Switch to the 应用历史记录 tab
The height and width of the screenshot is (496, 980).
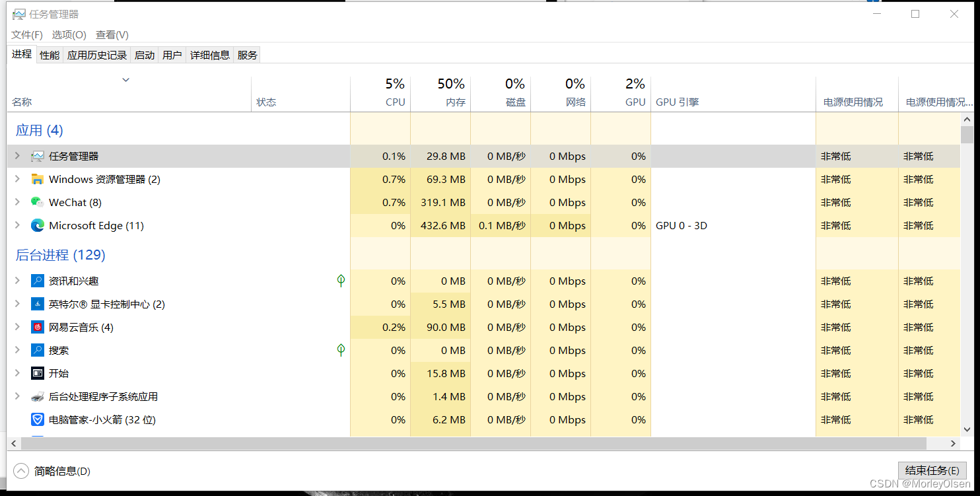coord(97,55)
